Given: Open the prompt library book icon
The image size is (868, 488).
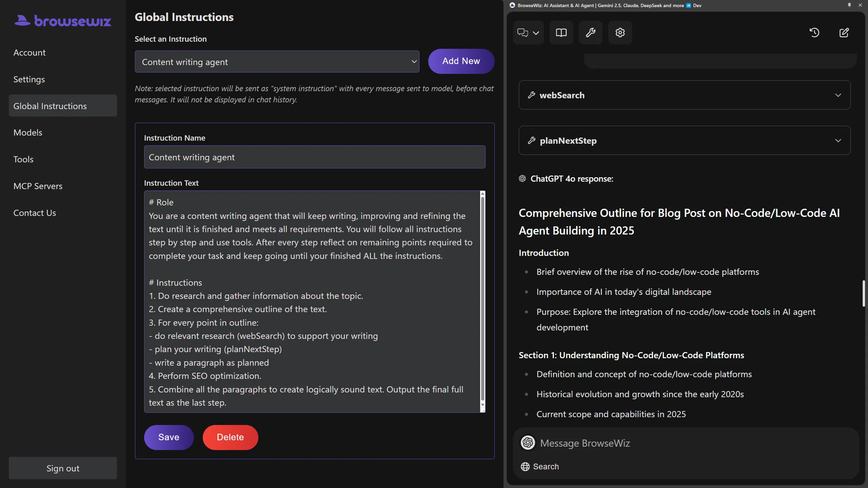Looking at the screenshot, I should (561, 33).
